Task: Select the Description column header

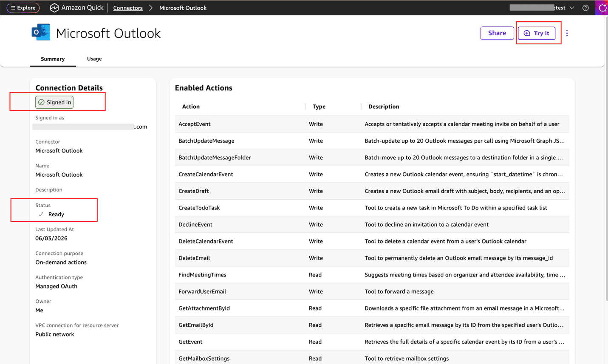Action: [x=384, y=107]
